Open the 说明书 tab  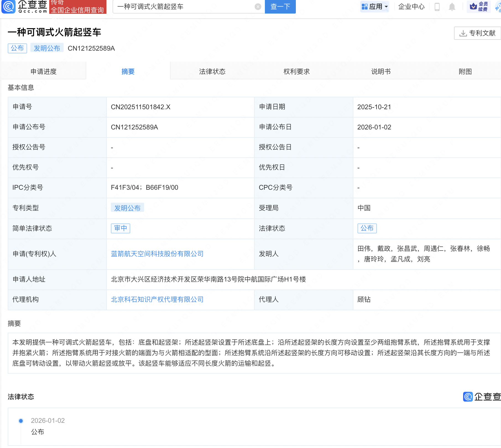[x=381, y=72]
